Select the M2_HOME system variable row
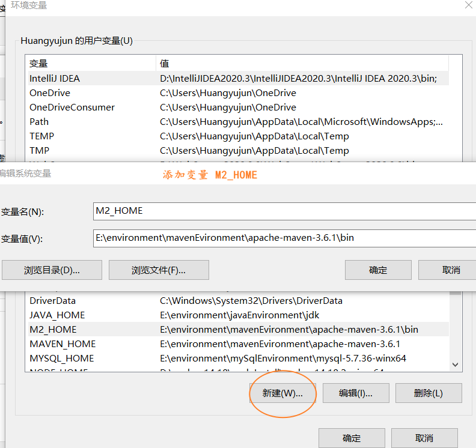Image resolution: width=476 pixels, height=448 pixels. 239,330
